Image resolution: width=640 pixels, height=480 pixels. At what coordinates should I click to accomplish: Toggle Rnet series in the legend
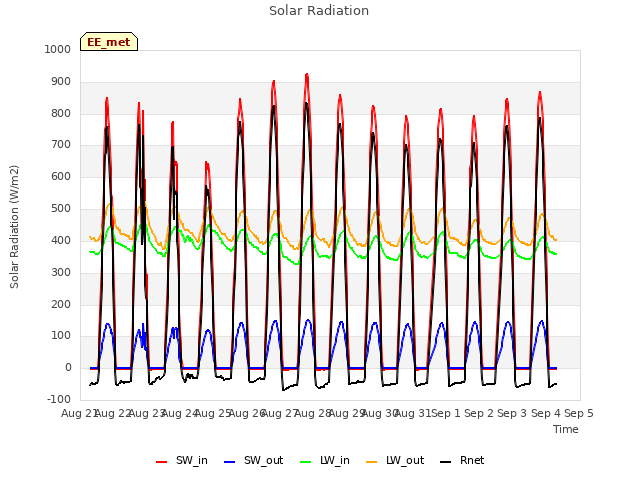point(462,461)
